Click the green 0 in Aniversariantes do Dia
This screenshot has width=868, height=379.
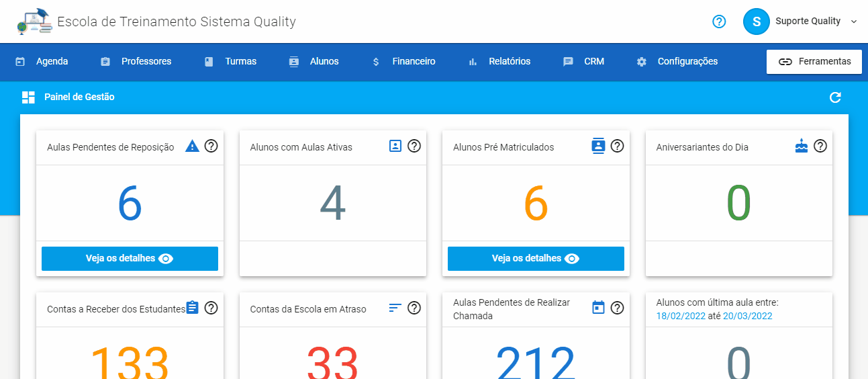coord(739,204)
